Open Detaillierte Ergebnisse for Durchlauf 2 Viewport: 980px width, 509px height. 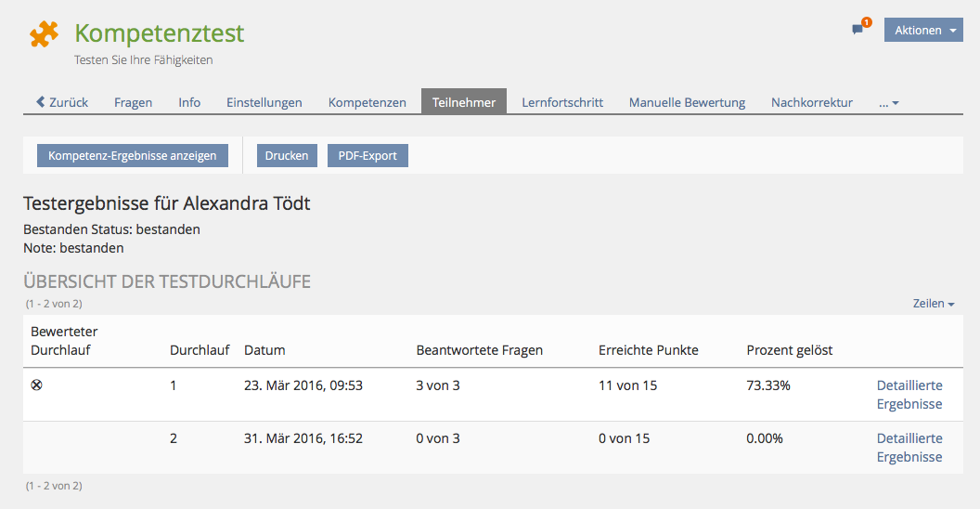(909, 448)
